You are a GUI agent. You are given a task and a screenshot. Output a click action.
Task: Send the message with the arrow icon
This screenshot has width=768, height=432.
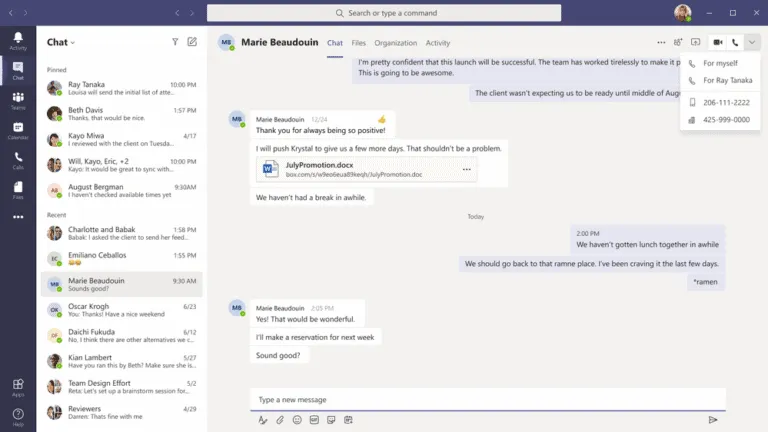point(713,420)
